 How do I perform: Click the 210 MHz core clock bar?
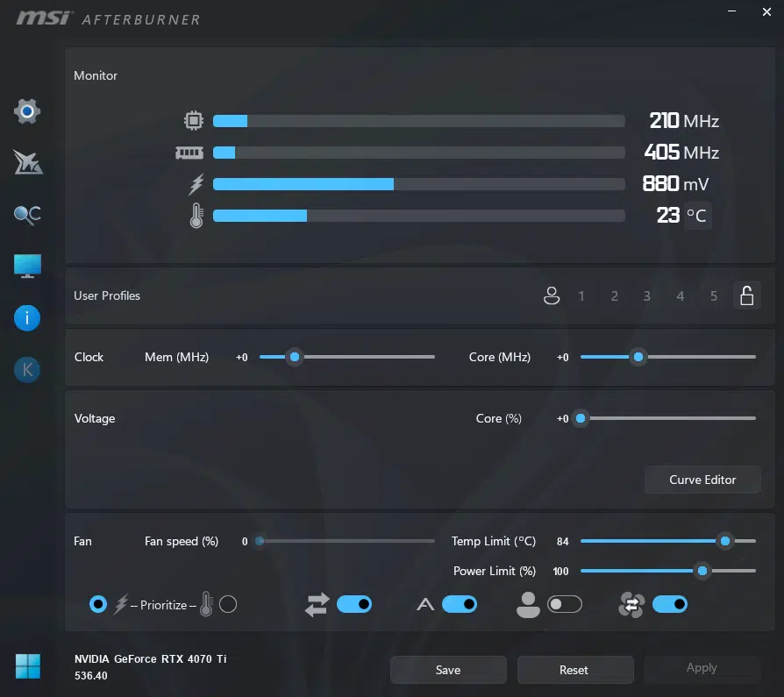click(x=419, y=121)
